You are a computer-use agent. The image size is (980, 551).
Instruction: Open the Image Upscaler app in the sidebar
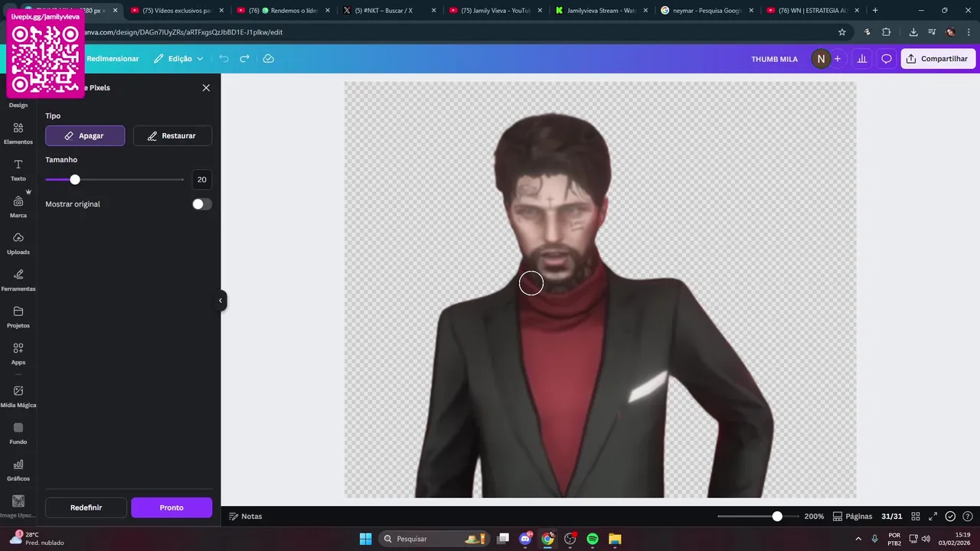[x=18, y=506]
